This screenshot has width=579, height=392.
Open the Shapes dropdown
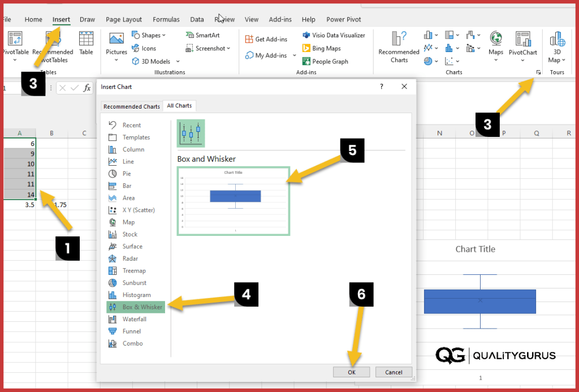click(149, 35)
